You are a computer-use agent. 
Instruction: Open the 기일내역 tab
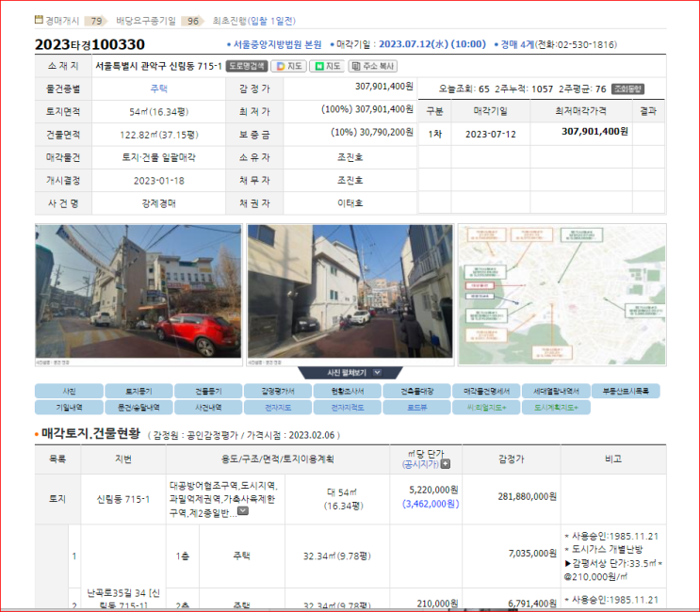pos(69,408)
